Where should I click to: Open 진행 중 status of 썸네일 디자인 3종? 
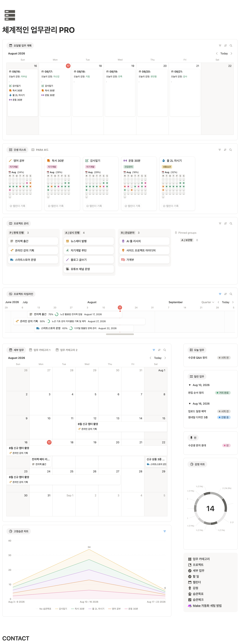pos(224,417)
